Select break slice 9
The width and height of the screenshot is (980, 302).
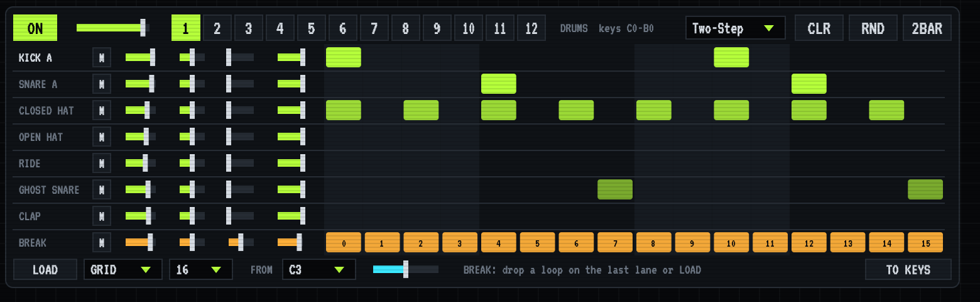coord(693,242)
